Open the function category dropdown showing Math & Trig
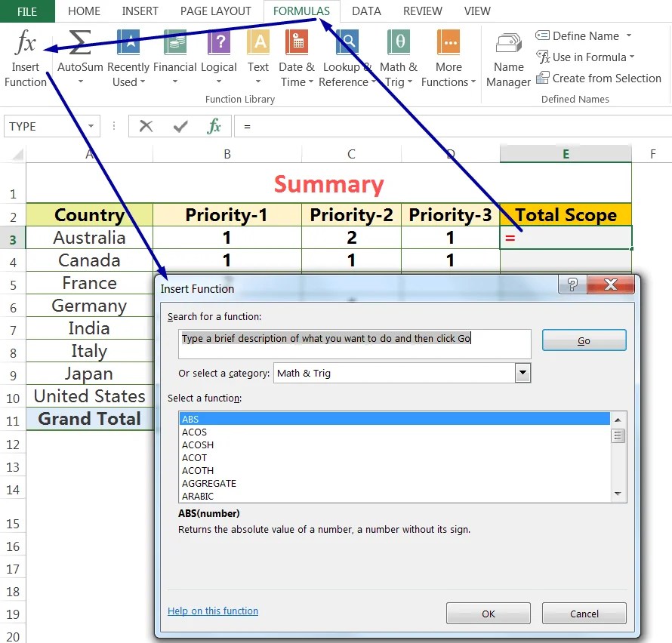672x643 pixels. [x=522, y=372]
